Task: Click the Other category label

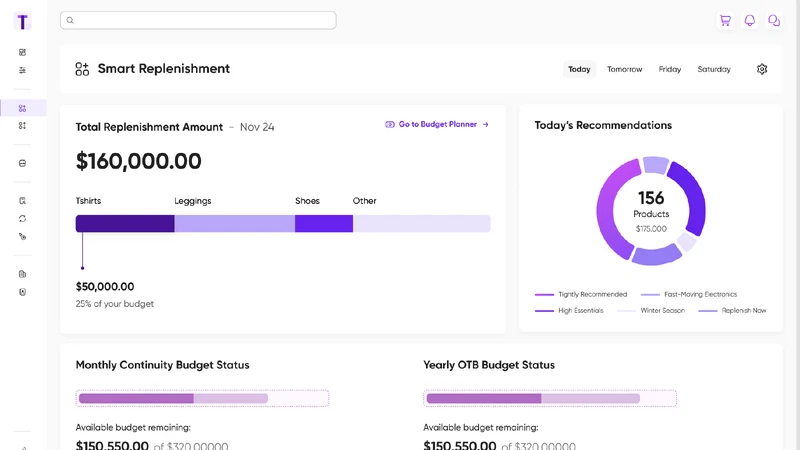Action: coord(364,201)
